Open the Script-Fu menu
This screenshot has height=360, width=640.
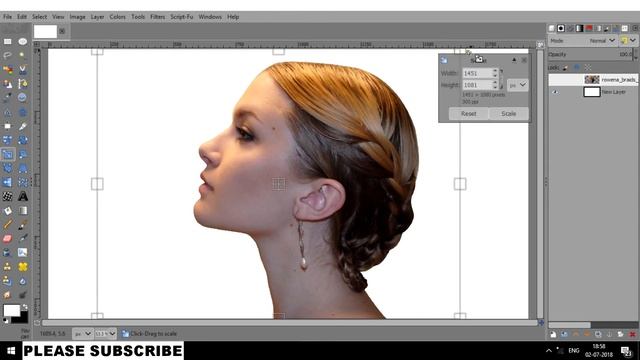182,17
